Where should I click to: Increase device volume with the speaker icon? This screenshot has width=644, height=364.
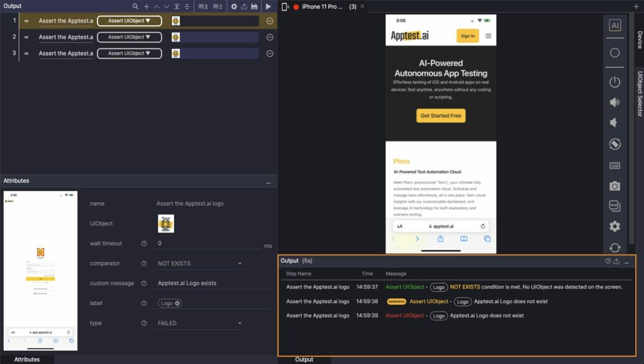(x=614, y=102)
